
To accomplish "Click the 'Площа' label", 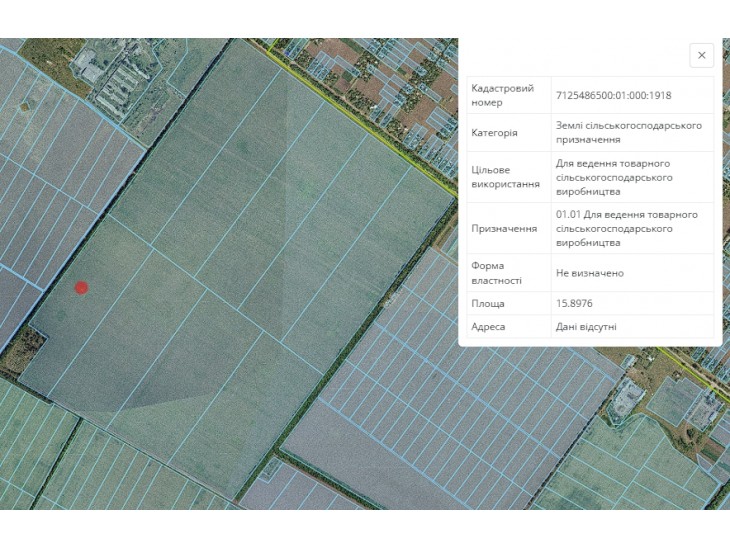I will coord(487,304).
